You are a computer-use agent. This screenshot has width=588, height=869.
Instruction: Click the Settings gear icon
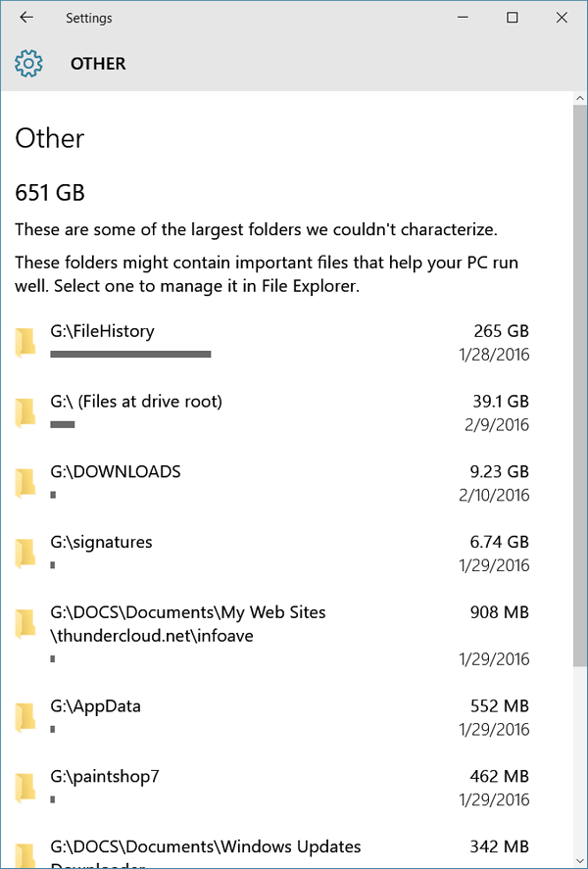(x=28, y=64)
